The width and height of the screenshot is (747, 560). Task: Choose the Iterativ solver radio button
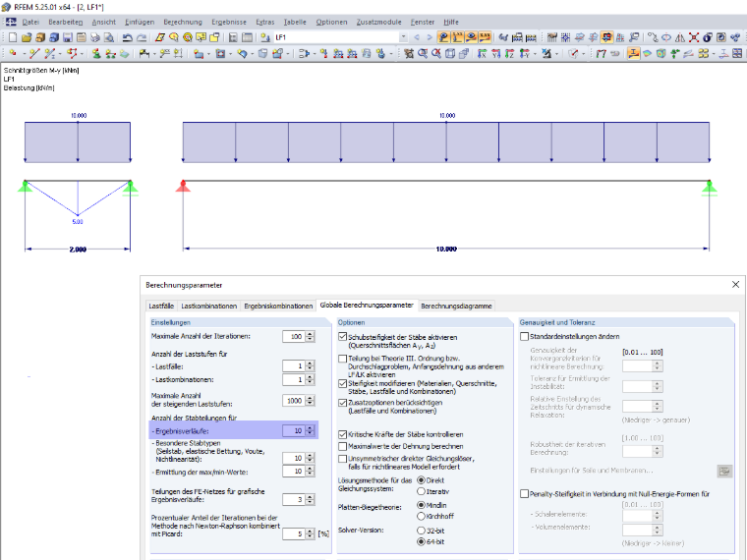[421, 491]
